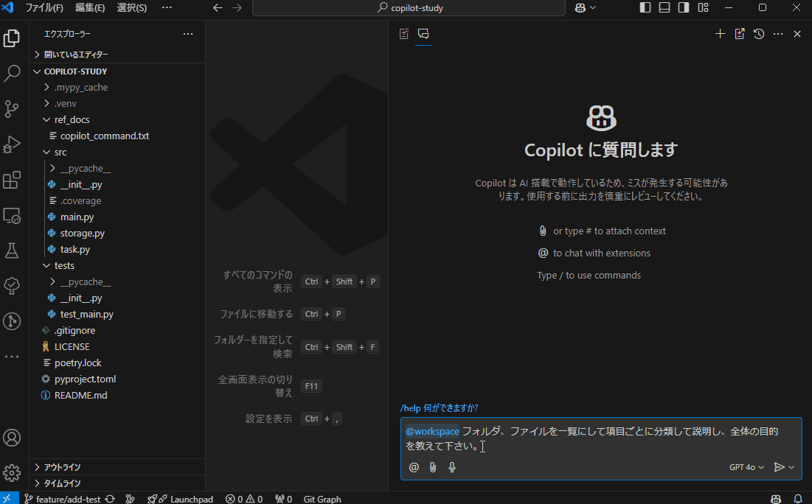Open the Git Graph activity bar icon

pos(12,321)
